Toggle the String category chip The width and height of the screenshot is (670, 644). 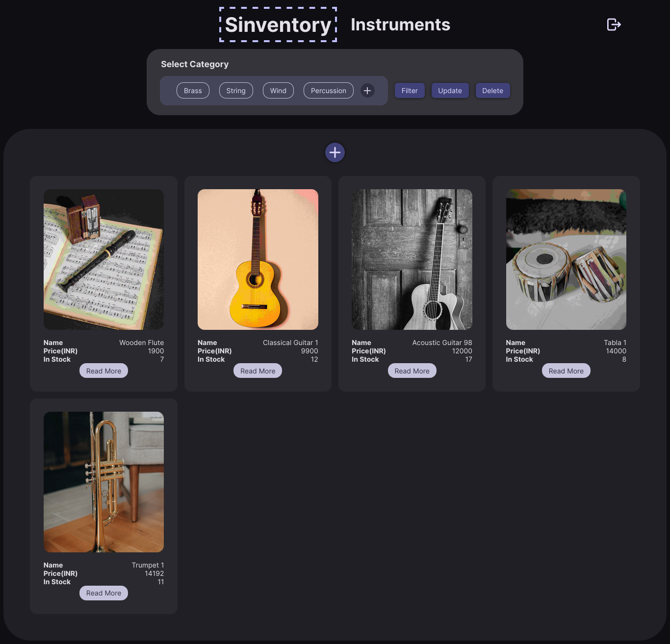[x=236, y=91]
